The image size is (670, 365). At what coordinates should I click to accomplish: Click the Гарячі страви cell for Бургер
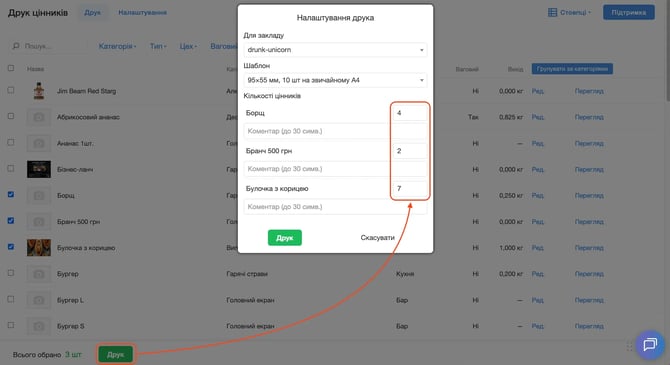(x=247, y=274)
